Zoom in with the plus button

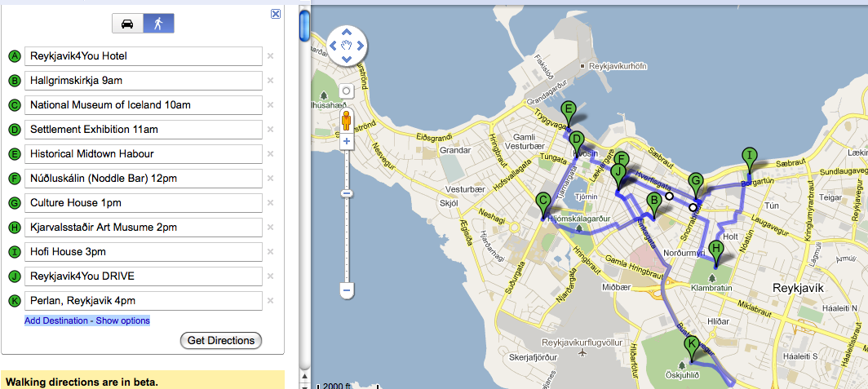[x=347, y=141]
